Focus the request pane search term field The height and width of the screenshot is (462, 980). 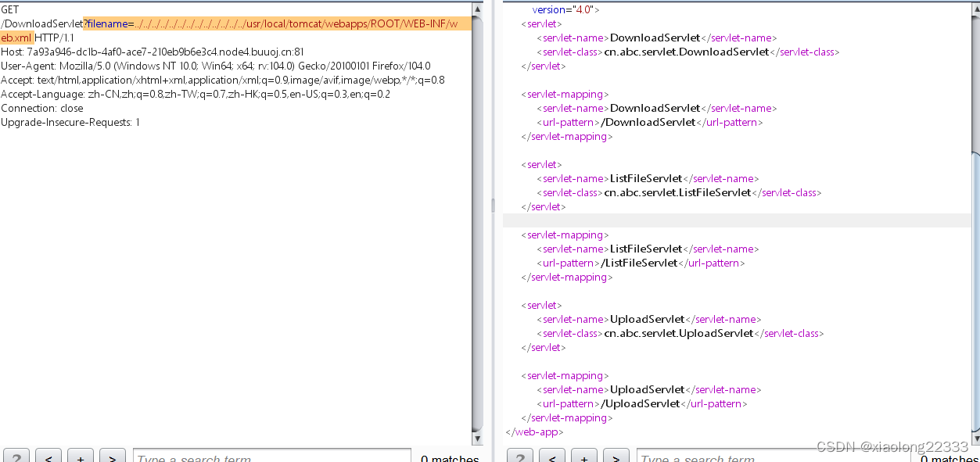pyautogui.click(x=272, y=457)
